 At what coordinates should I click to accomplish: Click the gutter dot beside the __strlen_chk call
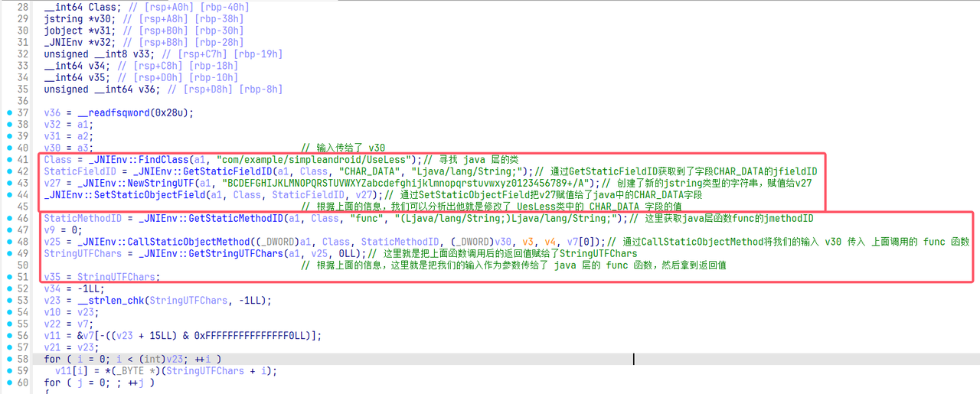point(8,301)
